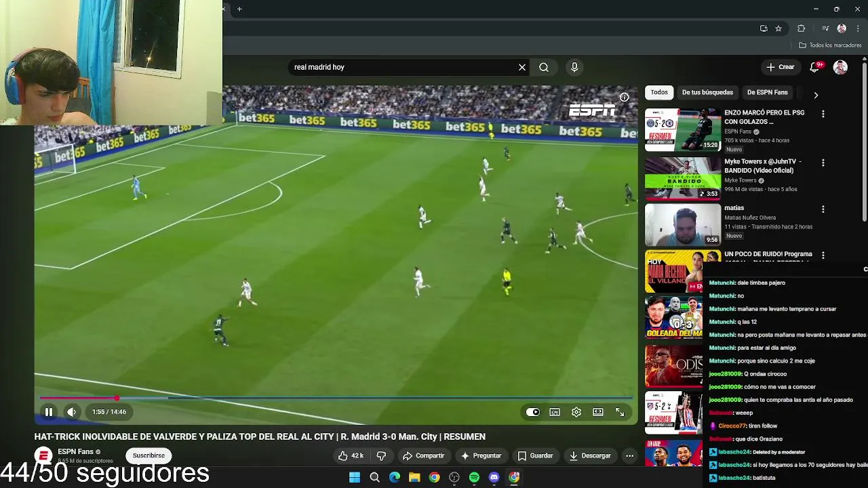Like the video with the 42 k thumbs up

(351, 455)
